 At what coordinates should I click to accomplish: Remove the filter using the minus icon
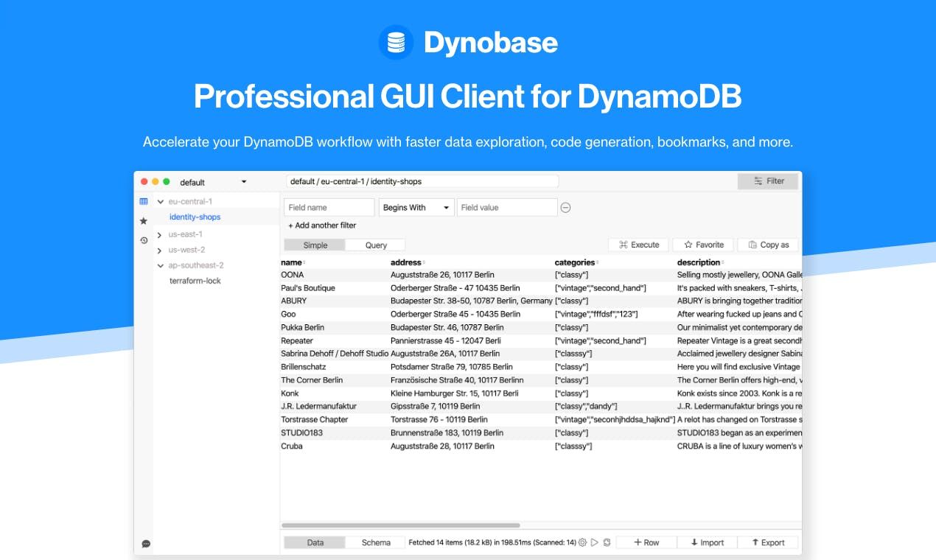[x=566, y=207]
